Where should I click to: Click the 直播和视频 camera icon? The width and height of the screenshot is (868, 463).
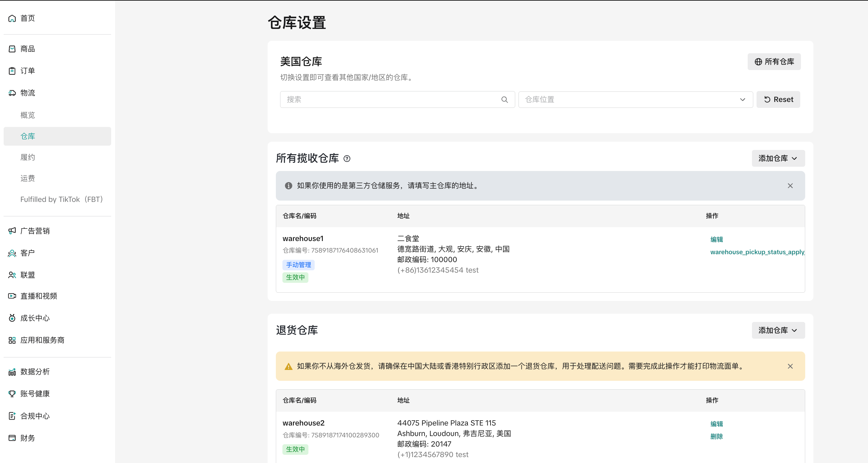(x=12, y=296)
